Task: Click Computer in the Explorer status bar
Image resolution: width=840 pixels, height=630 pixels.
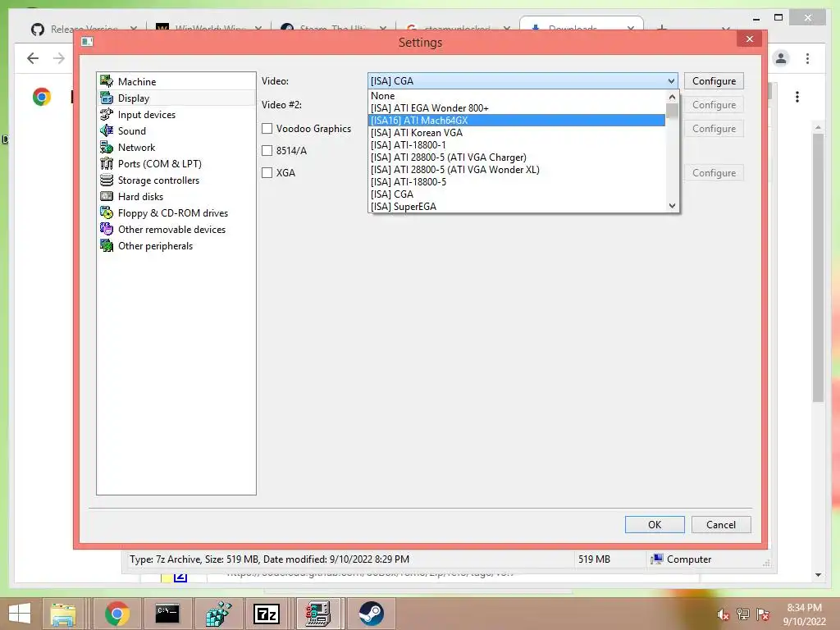Action: pyautogui.click(x=681, y=559)
